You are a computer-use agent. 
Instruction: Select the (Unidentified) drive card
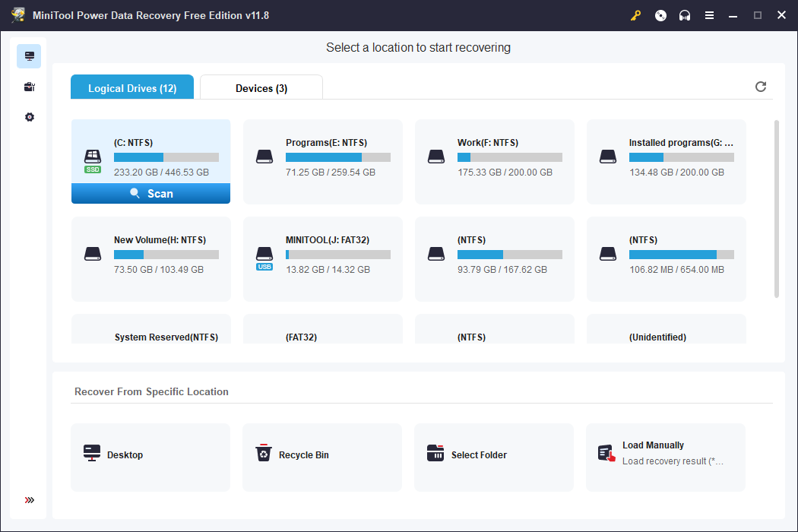pyautogui.click(x=667, y=329)
